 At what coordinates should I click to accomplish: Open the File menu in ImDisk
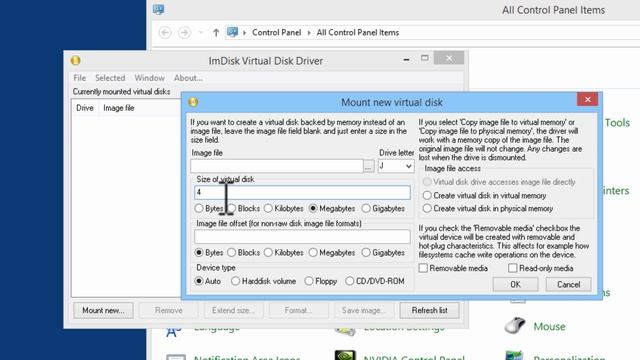(x=80, y=78)
